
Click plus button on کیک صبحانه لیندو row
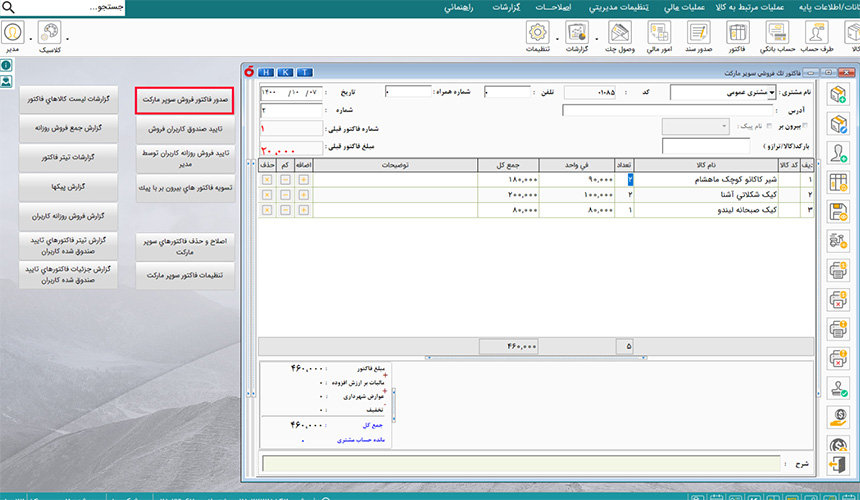pos(303,210)
